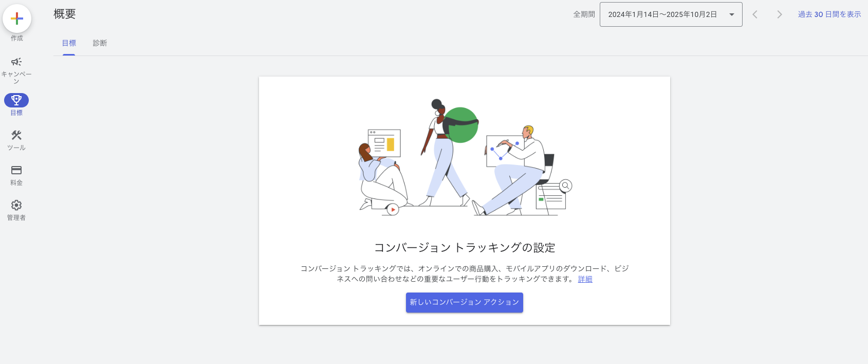Go to previous date range with left chevron
The width and height of the screenshot is (868, 364).
point(755,14)
